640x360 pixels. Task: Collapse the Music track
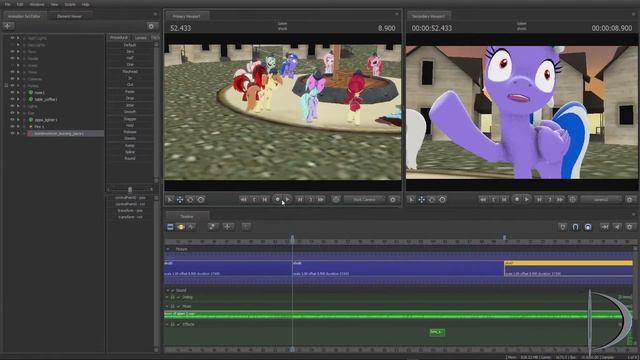[x=167, y=306]
